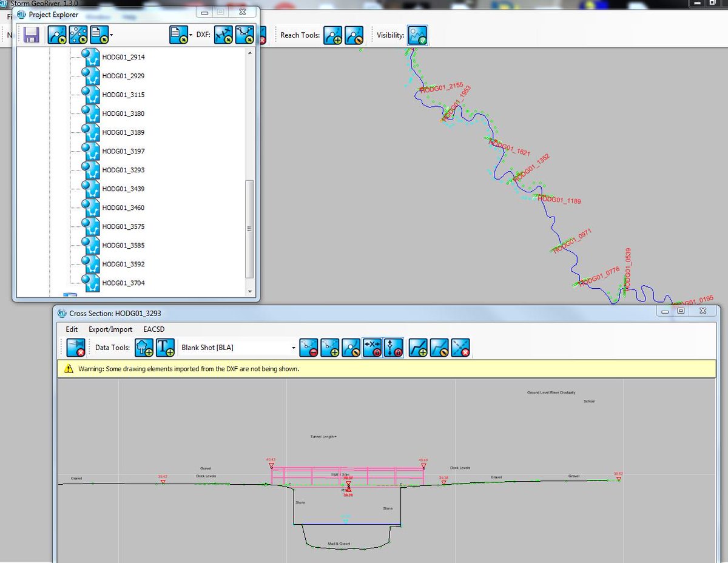Click the "Tunnel Length =" text in the cross section
Screen dimensions: 728x563
coord(323,437)
